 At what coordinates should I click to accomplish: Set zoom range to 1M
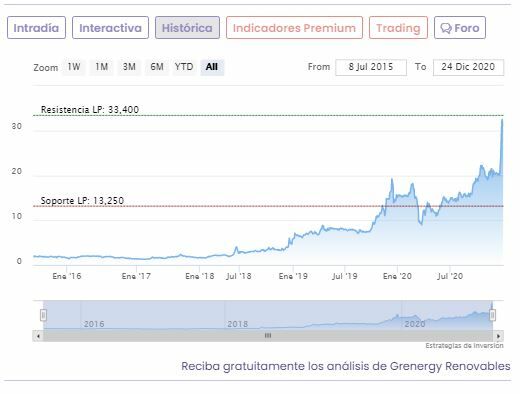(101, 67)
